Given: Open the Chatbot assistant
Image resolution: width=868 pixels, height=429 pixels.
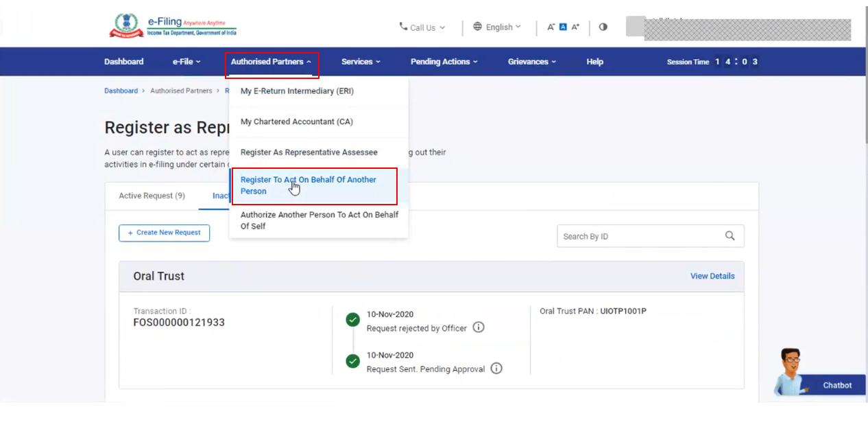Looking at the screenshot, I should (821, 382).
